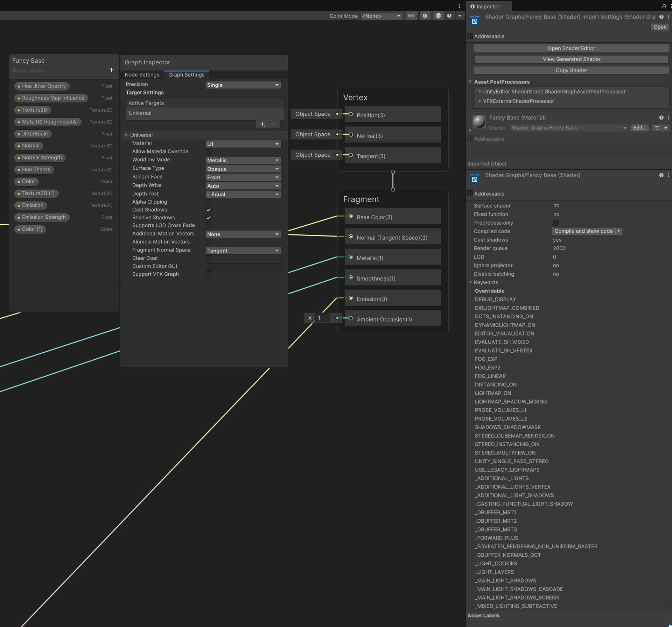Screen dimensions: 672x627
Task: Click the code view icon in the graph toolbar
Action: coord(411,16)
